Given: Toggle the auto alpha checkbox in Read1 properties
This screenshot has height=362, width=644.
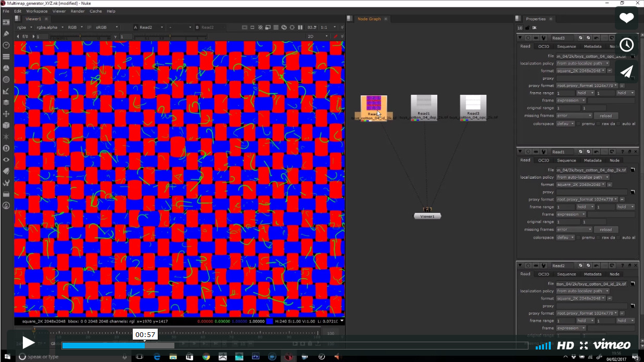Looking at the screenshot, I should pyautogui.click(x=619, y=238).
